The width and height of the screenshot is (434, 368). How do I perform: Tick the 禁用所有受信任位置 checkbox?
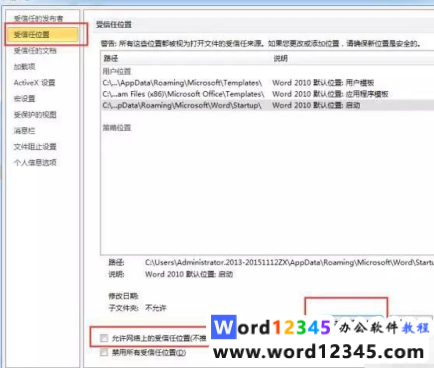(104, 353)
